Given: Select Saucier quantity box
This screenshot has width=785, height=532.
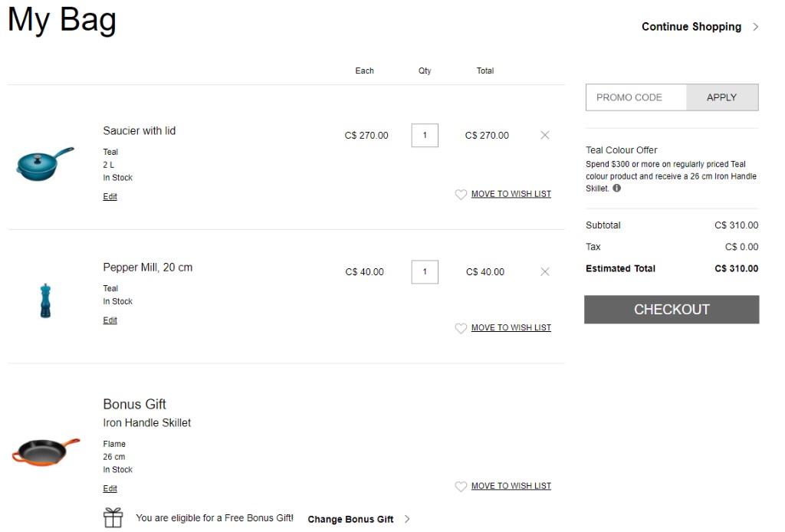Looking at the screenshot, I should pyautogui.click(x=425, y=135).
